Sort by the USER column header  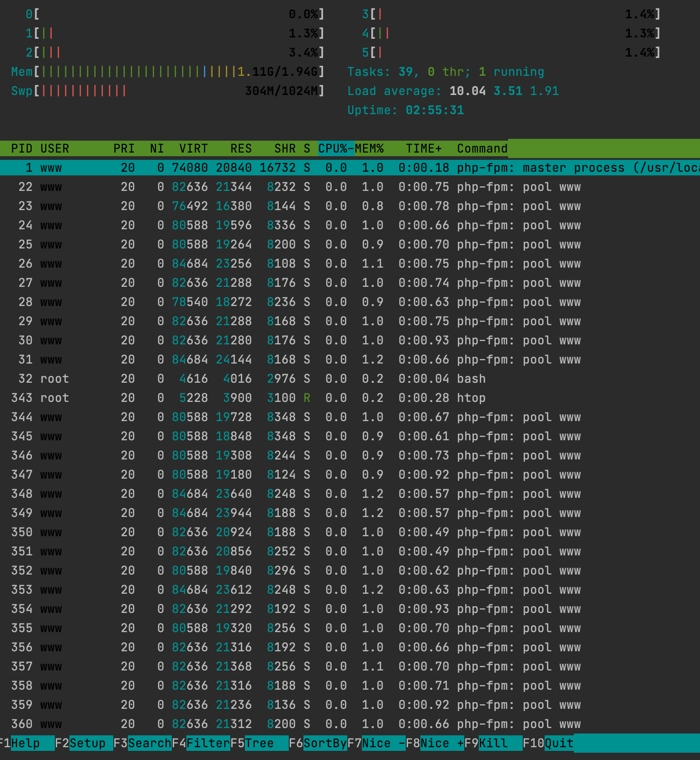pyautogui.click(x=55, y=148)
